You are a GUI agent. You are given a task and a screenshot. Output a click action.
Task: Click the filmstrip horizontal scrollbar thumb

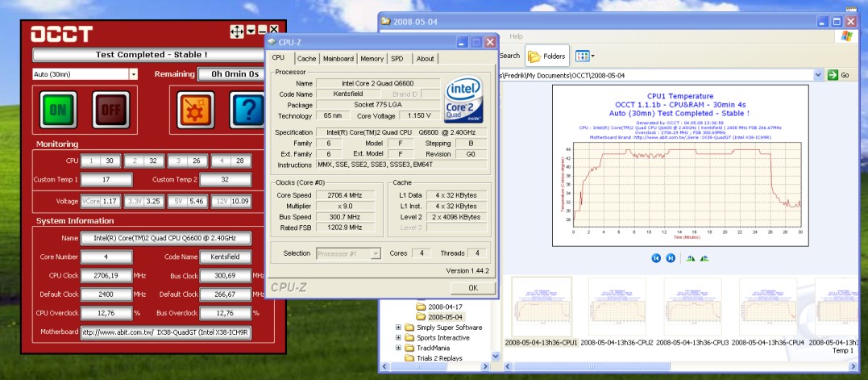pos(592,367)
